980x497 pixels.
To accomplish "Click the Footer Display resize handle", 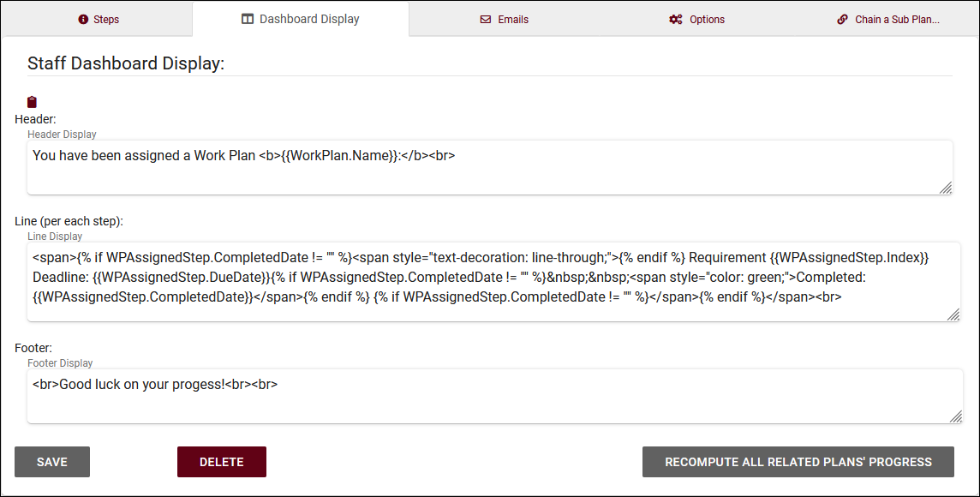I will click(953, 416).
